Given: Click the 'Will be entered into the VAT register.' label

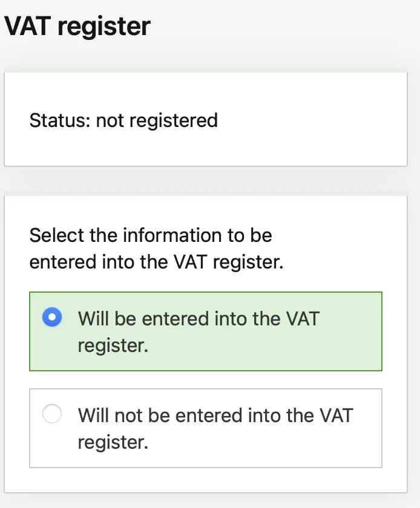Looking at the screenshot, I should coord(199,332).
